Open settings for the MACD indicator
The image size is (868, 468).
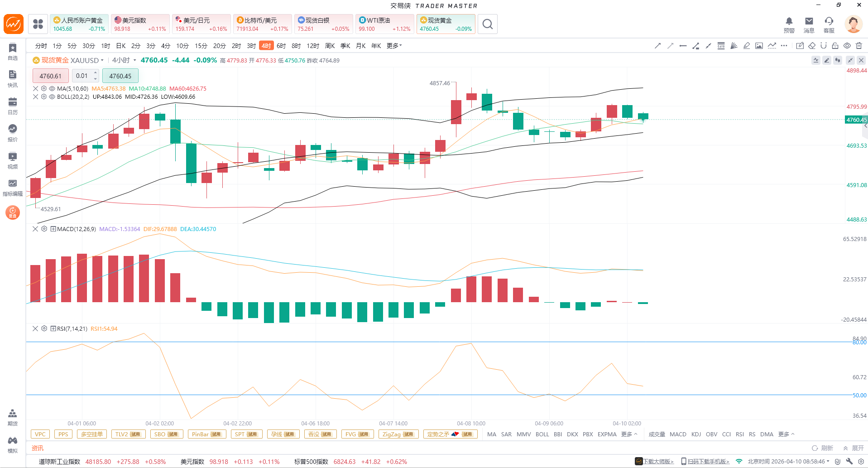point(44,229)
